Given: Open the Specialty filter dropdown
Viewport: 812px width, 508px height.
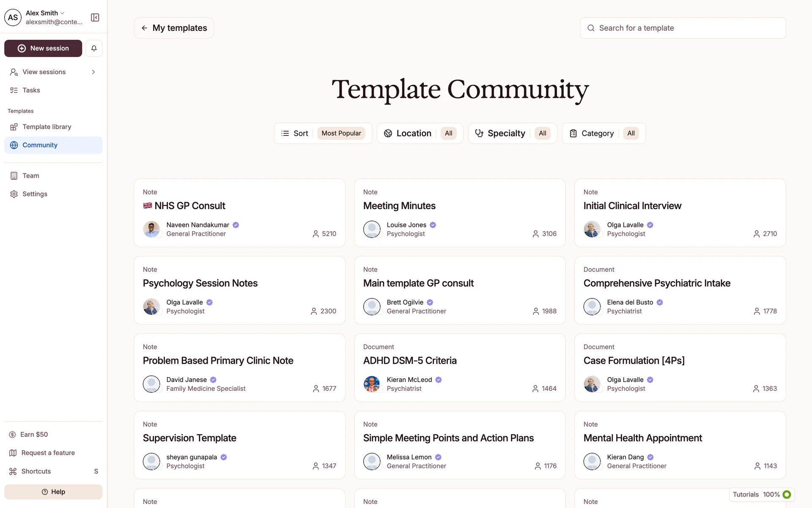Looking at the screenshot, I should 513,133.
